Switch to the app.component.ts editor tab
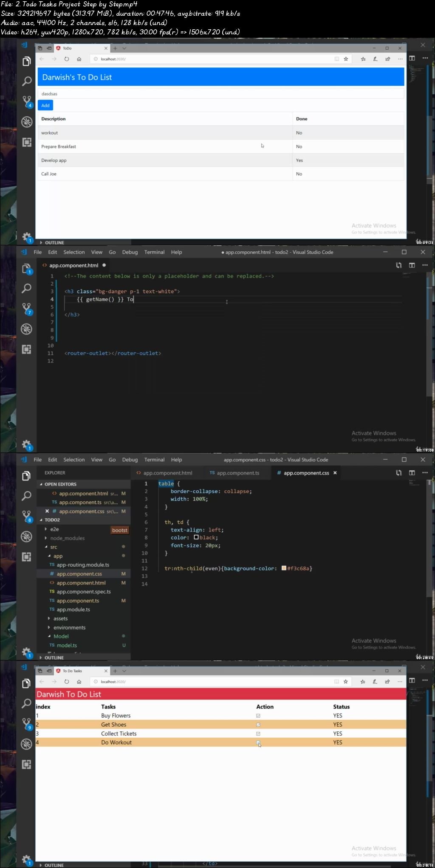The height and width of the screenshot is (868, 435). pyautogui.click(x=234, y=473)
